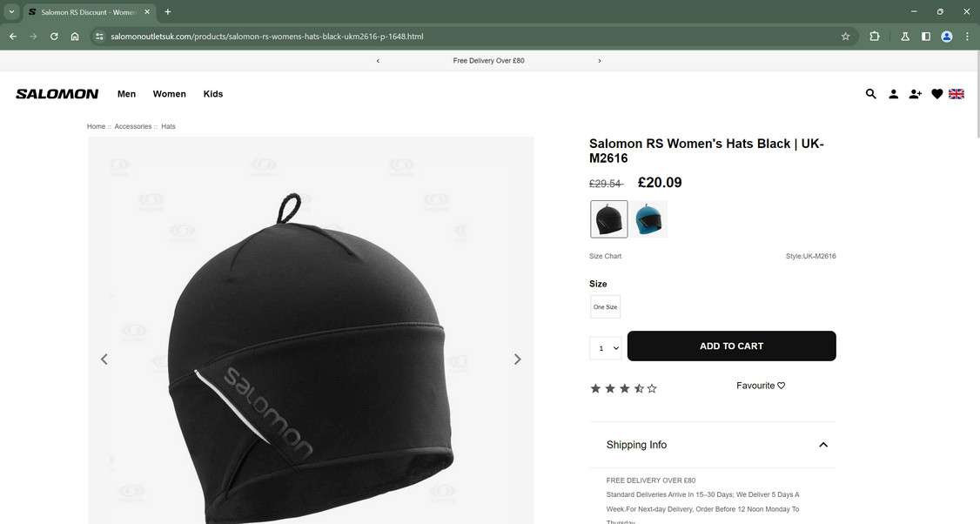Open the Kids menu
The height and width of the screenshot is (524, 980).
click(213, 94)
